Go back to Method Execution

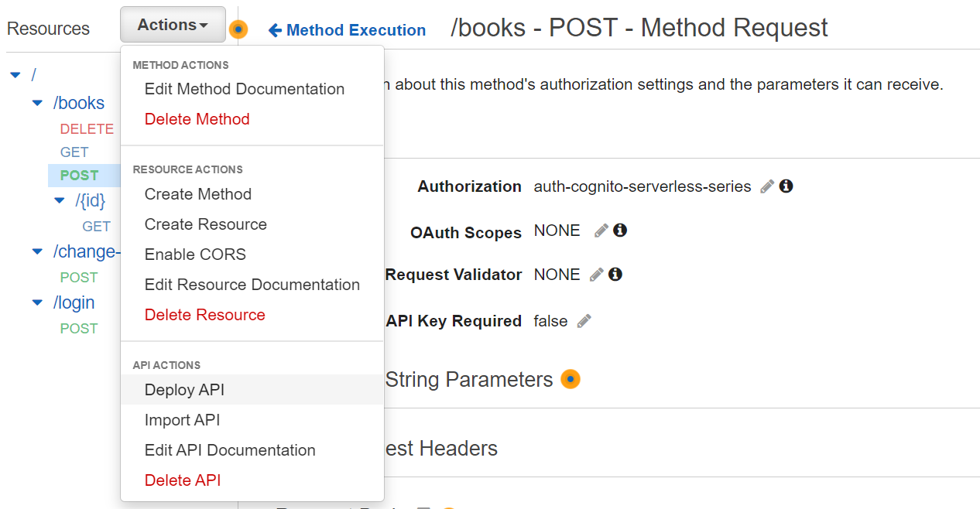(x=348, y=30)
